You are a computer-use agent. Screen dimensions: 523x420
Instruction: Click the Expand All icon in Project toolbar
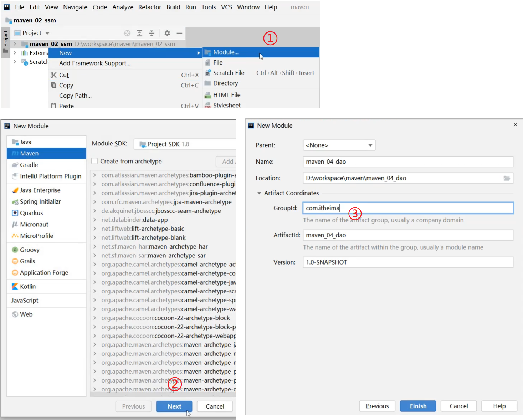[x=139, y=33]
